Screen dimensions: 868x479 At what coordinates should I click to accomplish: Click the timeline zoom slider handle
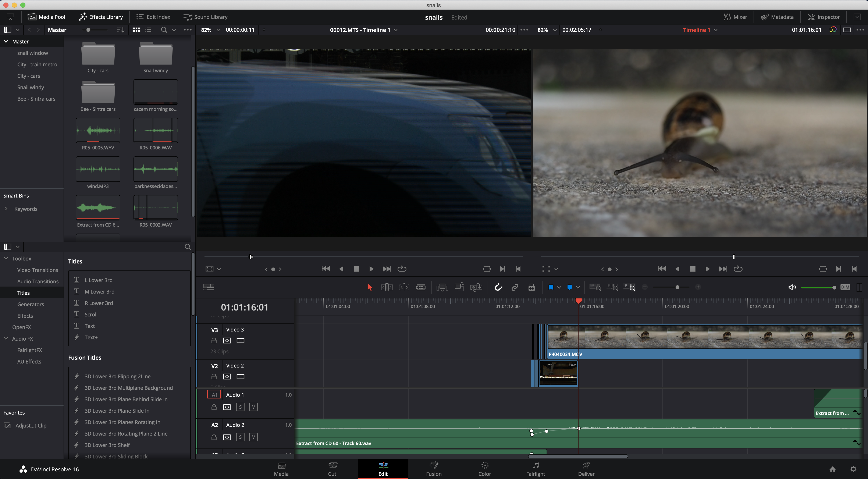(x=677, y=287)
